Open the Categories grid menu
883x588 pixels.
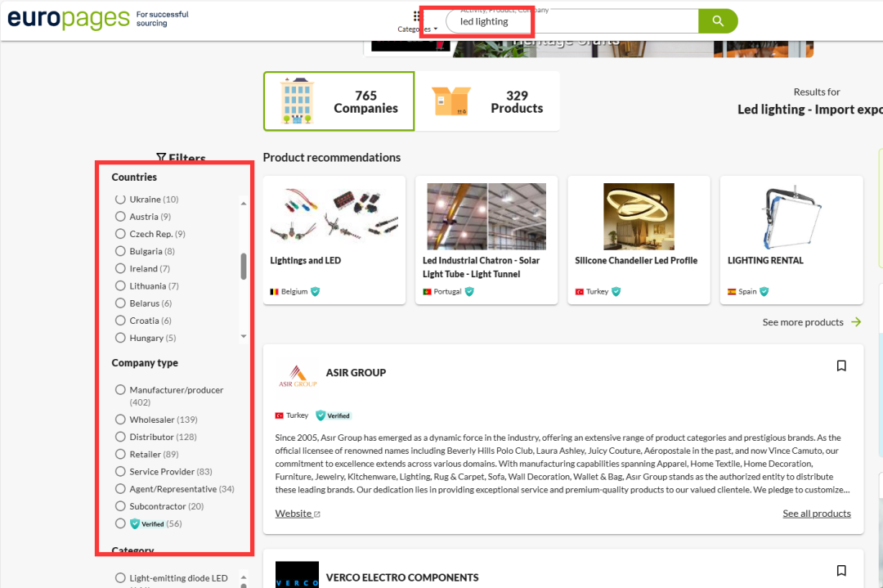coord(417,21)
